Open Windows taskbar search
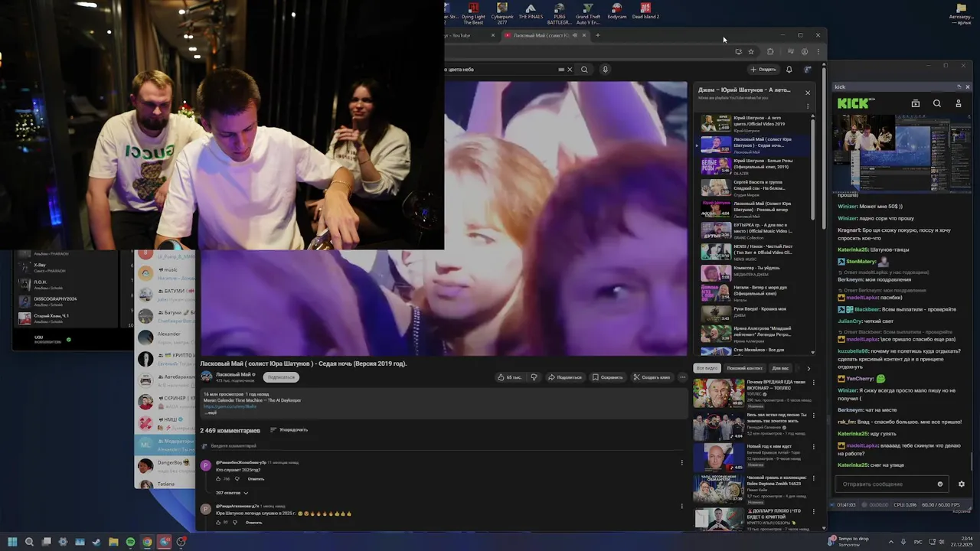 29,542
